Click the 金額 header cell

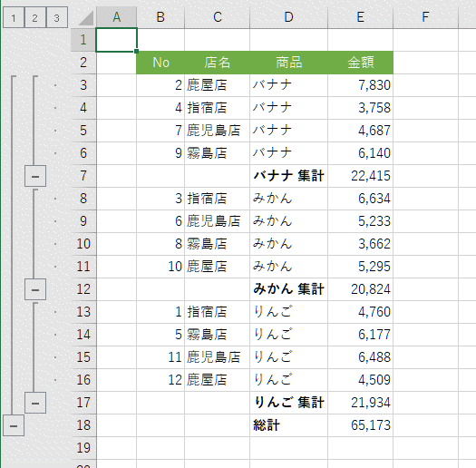point(360,63)
